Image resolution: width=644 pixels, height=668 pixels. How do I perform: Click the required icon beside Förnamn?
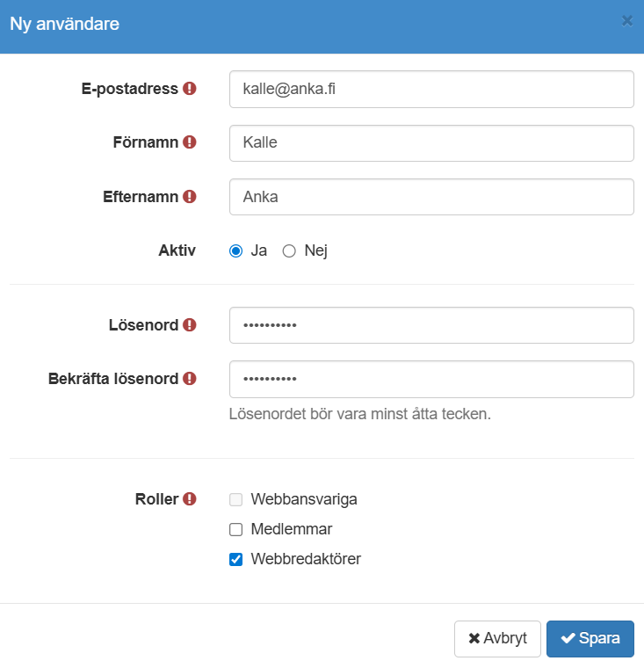coord(190,142)
